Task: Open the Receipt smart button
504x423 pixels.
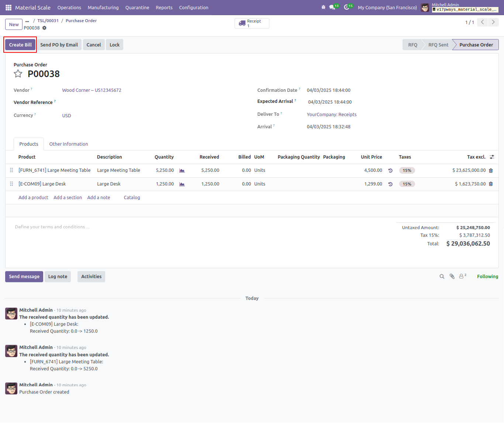Action: (x=252, y=24)
